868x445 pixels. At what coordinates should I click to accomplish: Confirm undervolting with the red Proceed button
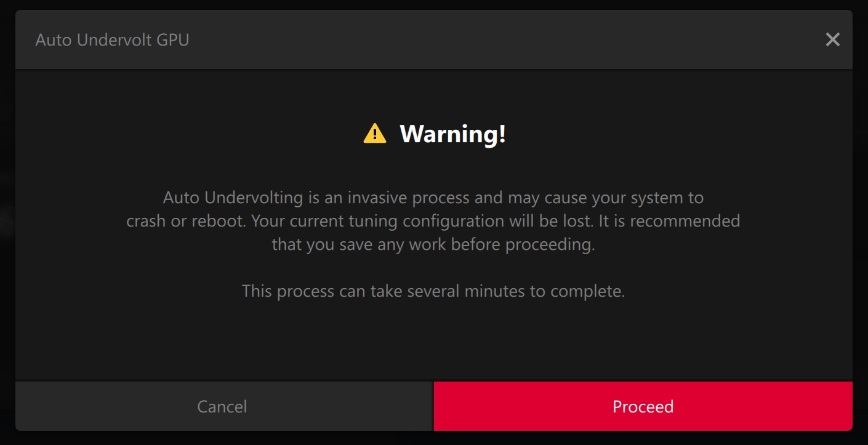pyautogui.click(x=643, y=406)
